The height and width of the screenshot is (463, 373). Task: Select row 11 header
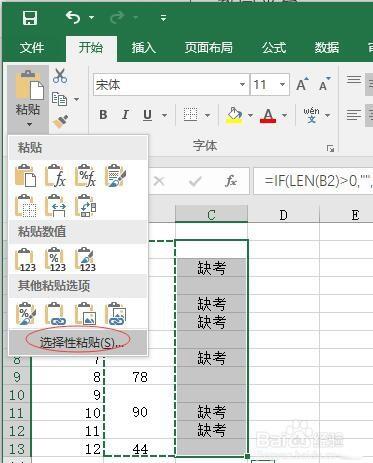(x=17, y=413)
